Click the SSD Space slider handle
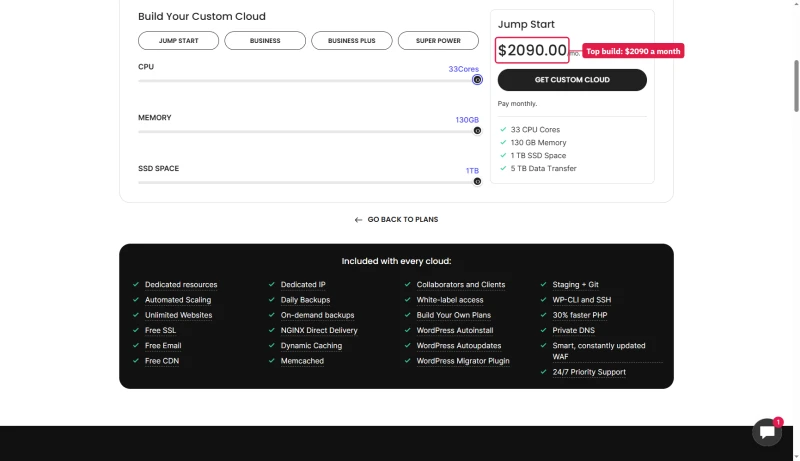Image resolution: width=800 pixels, height=461 pixels. 477,182
